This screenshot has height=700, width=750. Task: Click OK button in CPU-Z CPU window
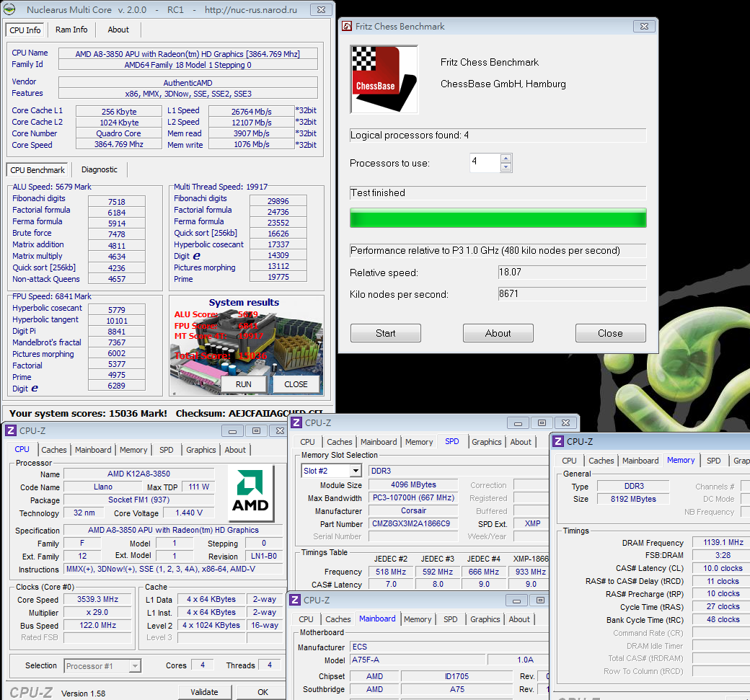tap(262, 692)
